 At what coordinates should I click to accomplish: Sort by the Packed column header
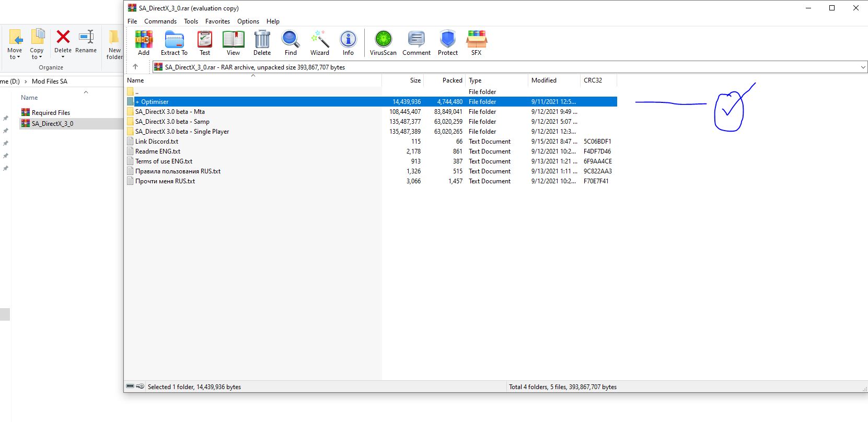(x=444, y=80)
